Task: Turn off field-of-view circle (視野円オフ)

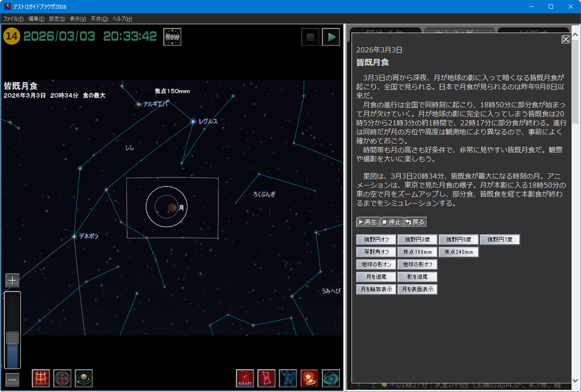Action: [x=376, y=240]
